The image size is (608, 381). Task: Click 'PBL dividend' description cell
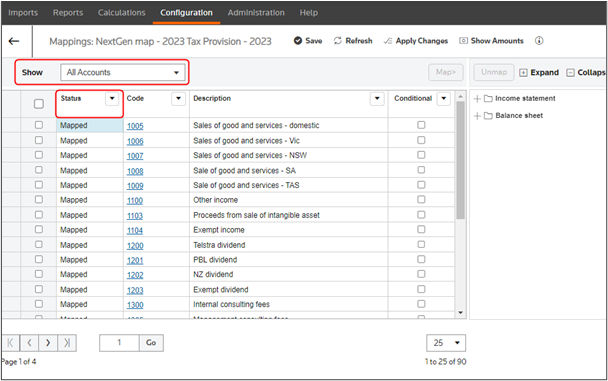[288, 260]
